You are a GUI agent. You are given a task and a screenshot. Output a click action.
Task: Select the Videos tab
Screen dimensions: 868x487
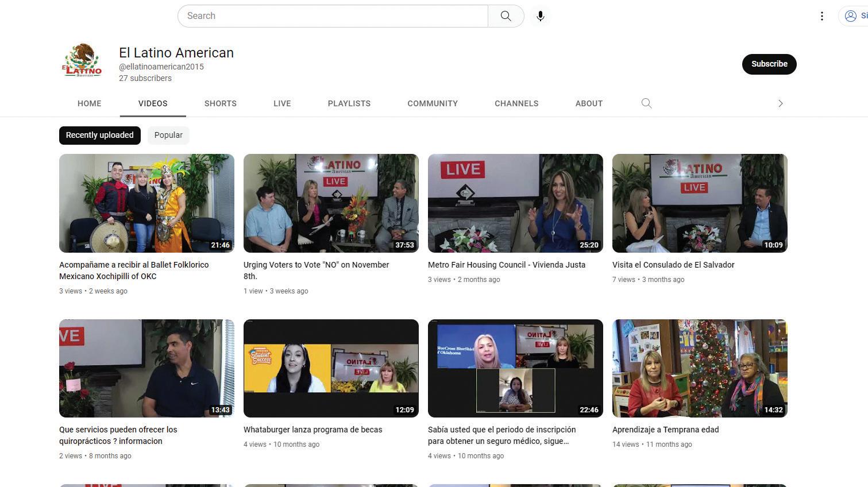[x=153, y=103]
